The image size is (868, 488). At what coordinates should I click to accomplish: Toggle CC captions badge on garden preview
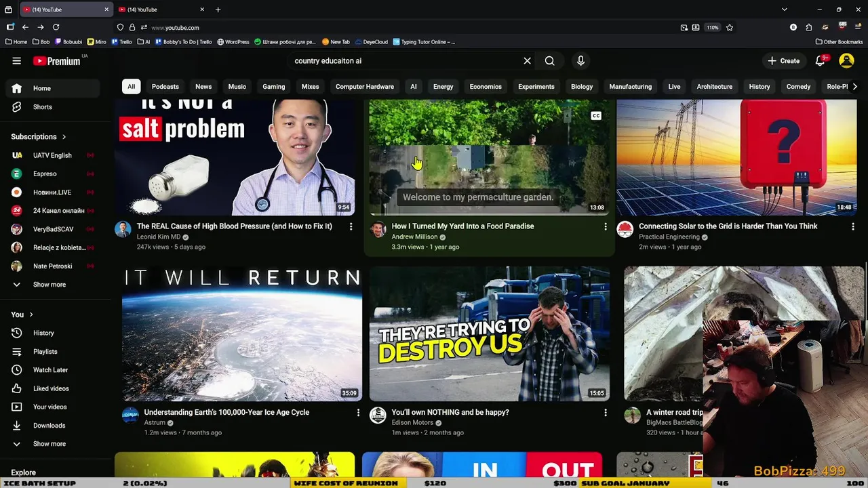click(596, 116)
